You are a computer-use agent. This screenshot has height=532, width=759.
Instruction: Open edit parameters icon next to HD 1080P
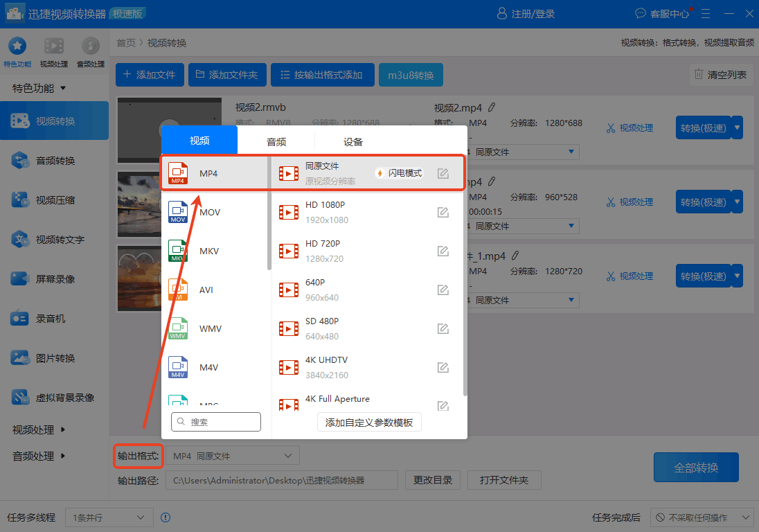click(x=443, y=212)
